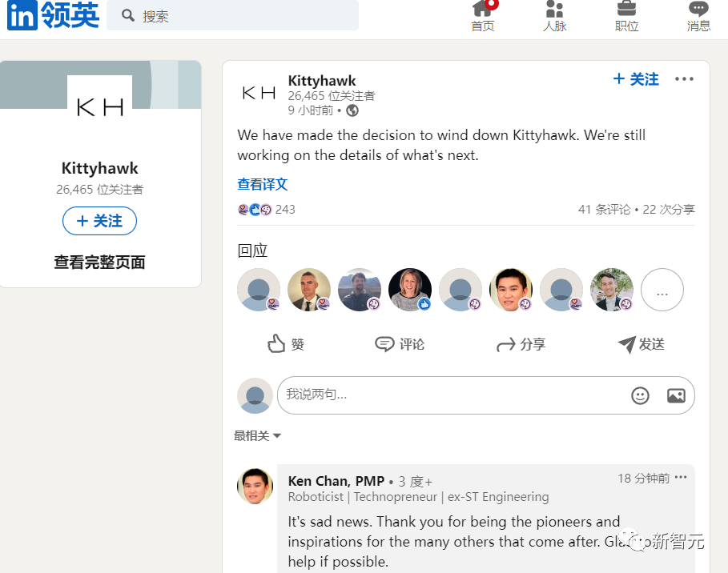Click the globe visibility icon
The width and height of the screenshot is (728, 573).
coord(352,110)
